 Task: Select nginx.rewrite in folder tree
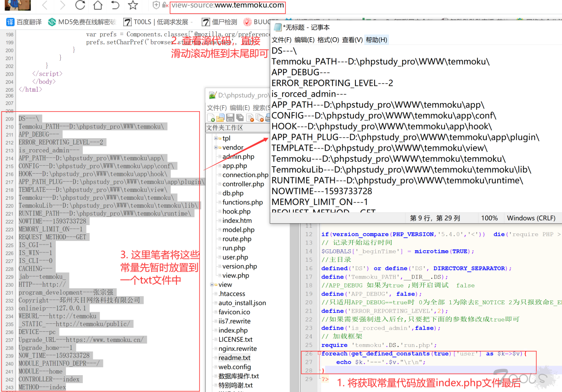[x=238, y=349]
